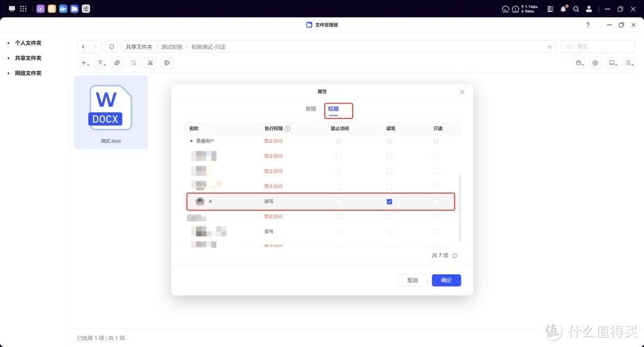The width and height of the screenshot is (644, 347).
Task: Open the file manager settings gear icon
Action: 595,63
